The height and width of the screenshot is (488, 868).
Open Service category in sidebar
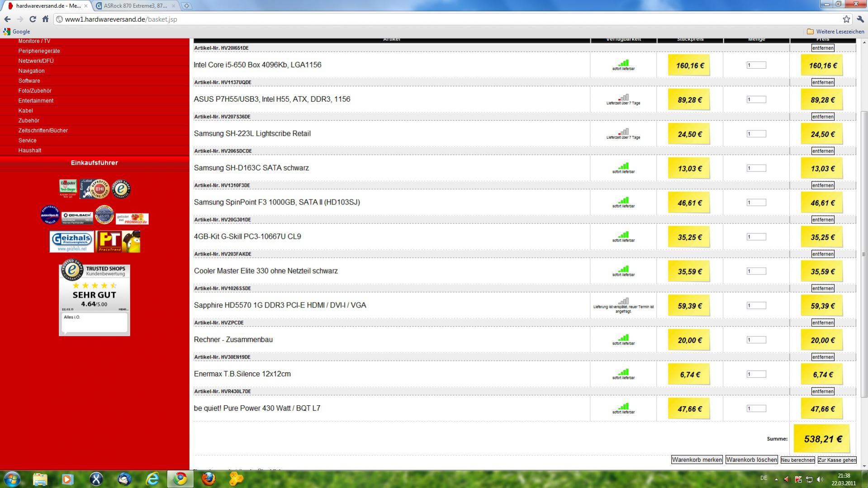(x=27, y=141)
